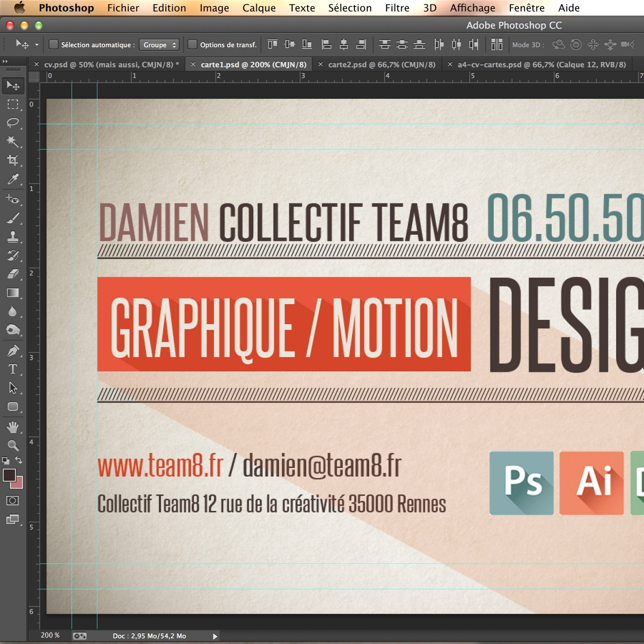Select the Clone Stamp tool
This screenshot has height=644, width=644.
pos(13,237)
